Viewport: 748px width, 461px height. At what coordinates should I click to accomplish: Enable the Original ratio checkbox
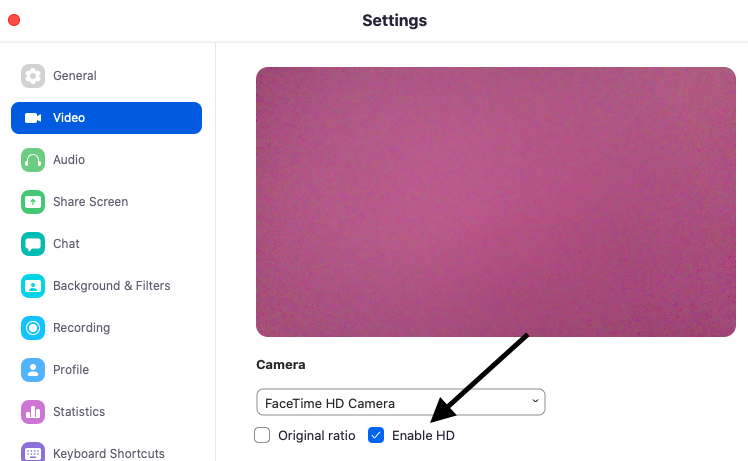tap(262, 435)
